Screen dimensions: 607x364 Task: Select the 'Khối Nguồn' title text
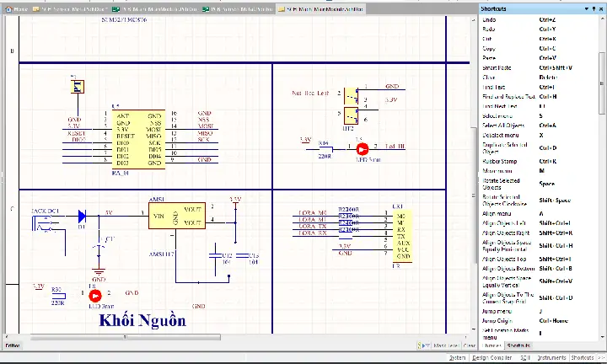[142, 321]
